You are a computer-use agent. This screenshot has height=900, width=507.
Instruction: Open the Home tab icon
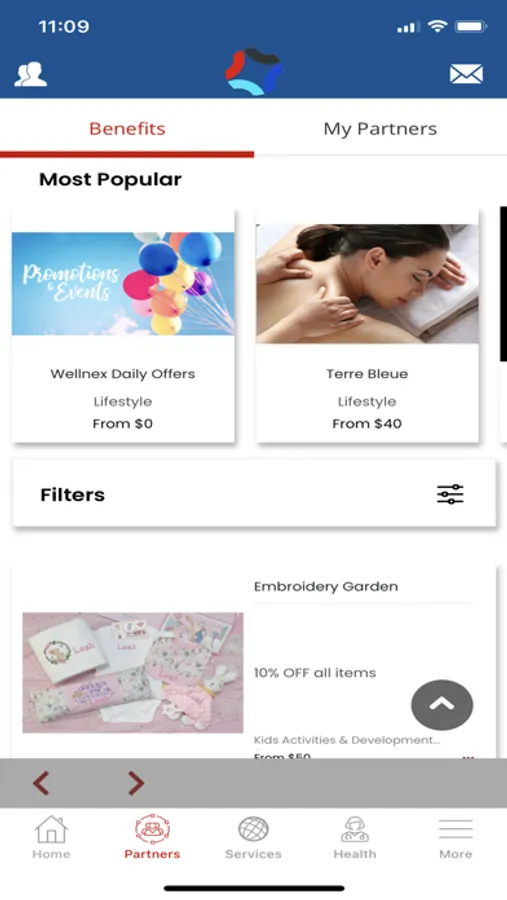tap(51, 829)
